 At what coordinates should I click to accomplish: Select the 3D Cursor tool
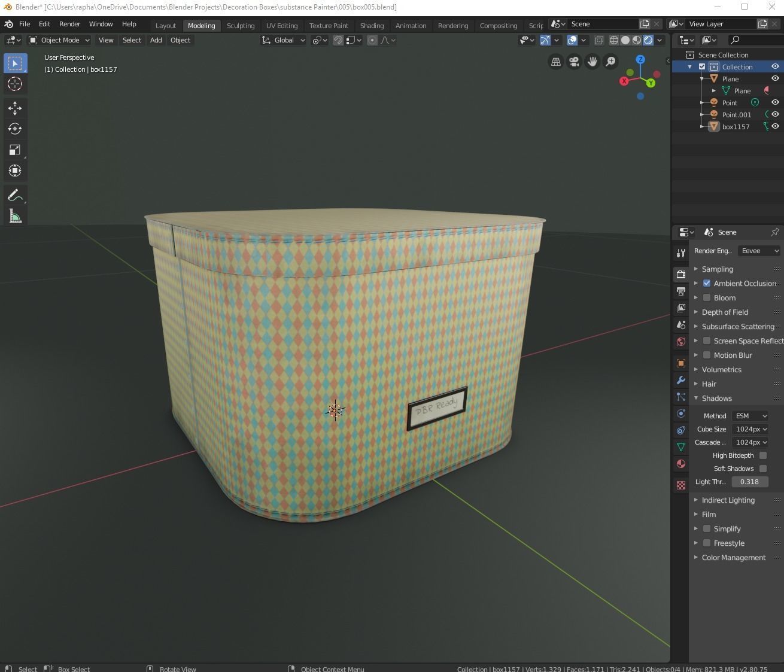tap(15, 84)
